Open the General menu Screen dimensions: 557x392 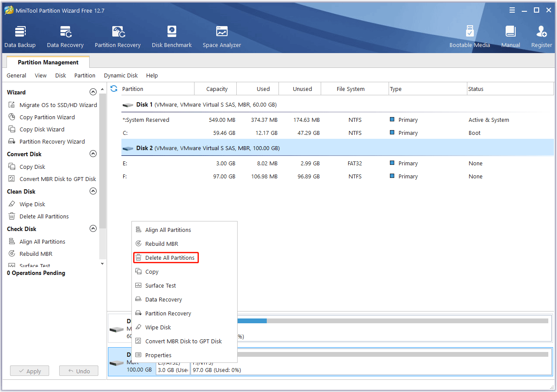tap(17, 75)
